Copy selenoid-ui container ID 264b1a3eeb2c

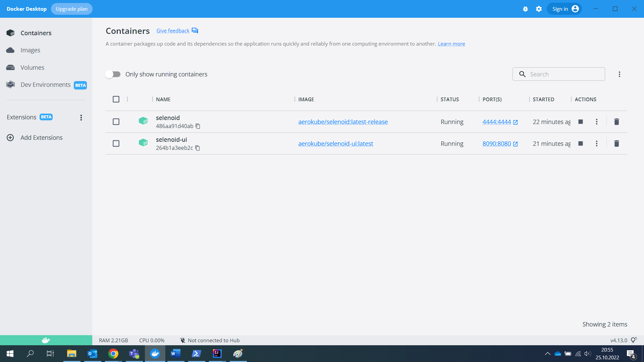pos(198,148)
